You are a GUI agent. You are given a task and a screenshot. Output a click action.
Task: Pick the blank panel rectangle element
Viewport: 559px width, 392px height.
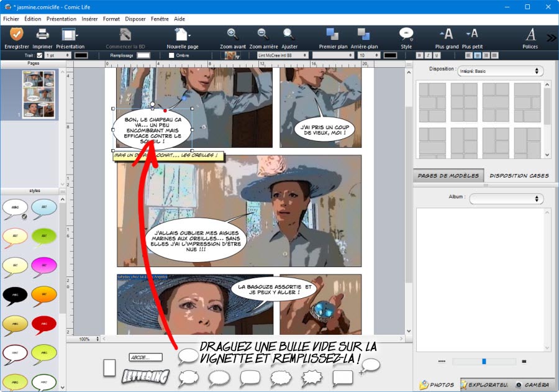[109, 368]
